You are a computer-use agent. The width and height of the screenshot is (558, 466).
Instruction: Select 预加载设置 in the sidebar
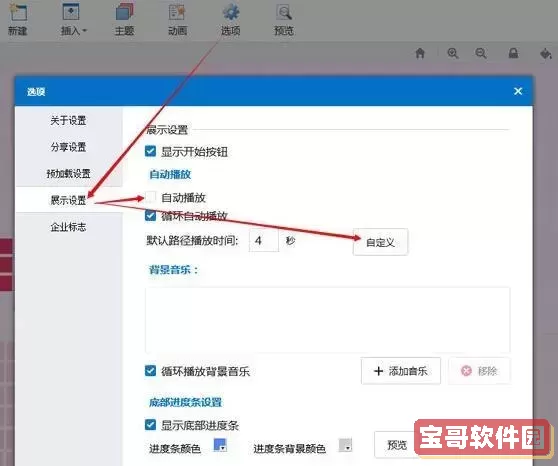pyautogui.click(x=68, y=174)
